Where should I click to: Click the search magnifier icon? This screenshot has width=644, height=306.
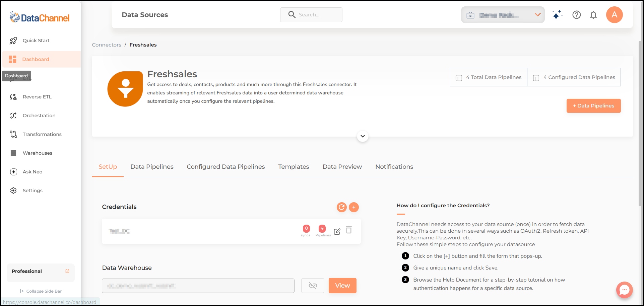tap(292, 15)
